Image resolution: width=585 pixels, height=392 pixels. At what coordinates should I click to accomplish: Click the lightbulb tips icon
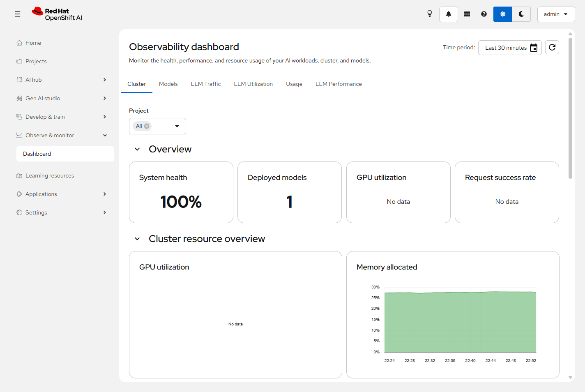coord(430,14)
